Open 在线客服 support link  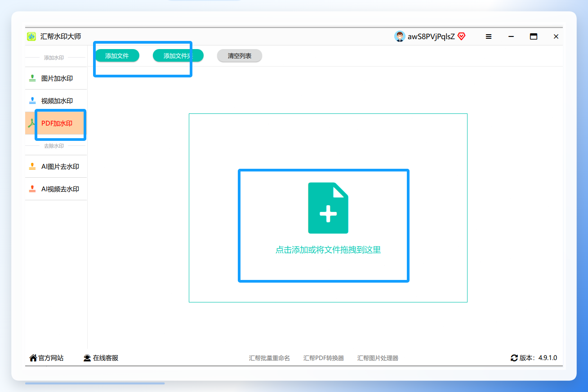click(x=106, y=358)
